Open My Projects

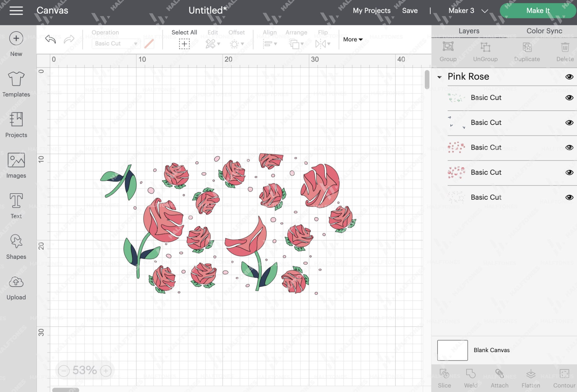pyautogui.click(x=371, y=11)
